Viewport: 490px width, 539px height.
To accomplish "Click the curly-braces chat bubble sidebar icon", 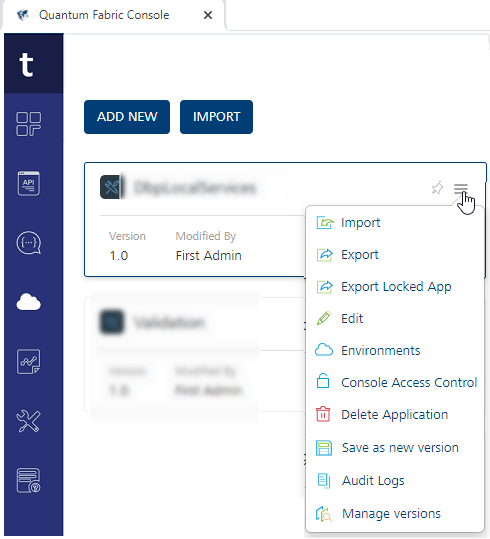I will (29, 243).
